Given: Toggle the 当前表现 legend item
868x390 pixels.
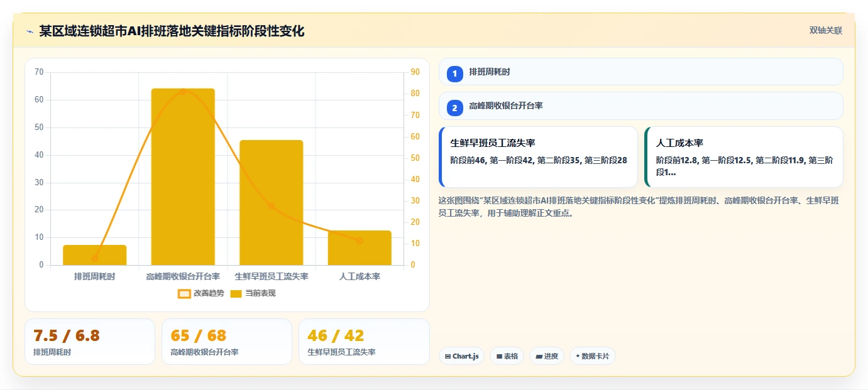Looking at the screenshot, I should pyautogui.click(x=253, y=293).
